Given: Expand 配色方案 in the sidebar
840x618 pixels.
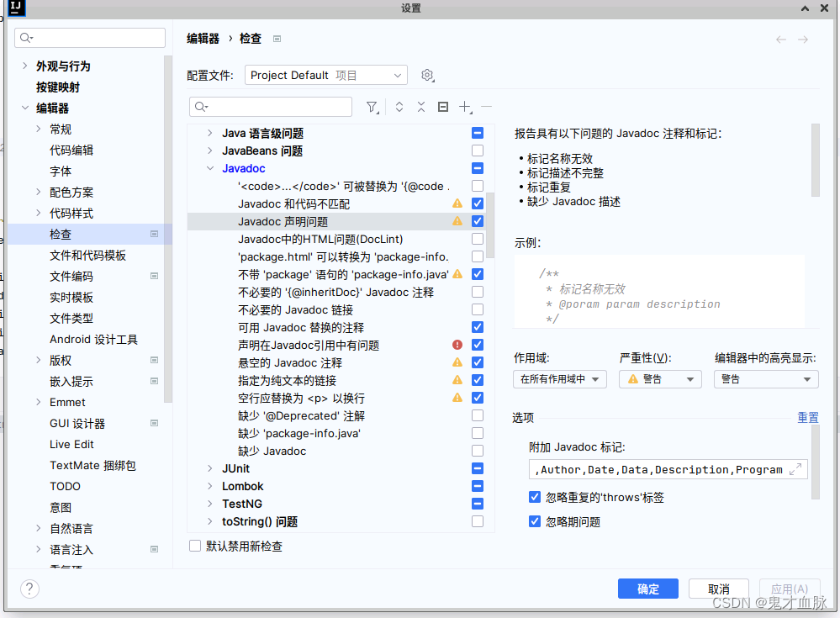Looking at the screenshot, I should click(x=39, y=192).
